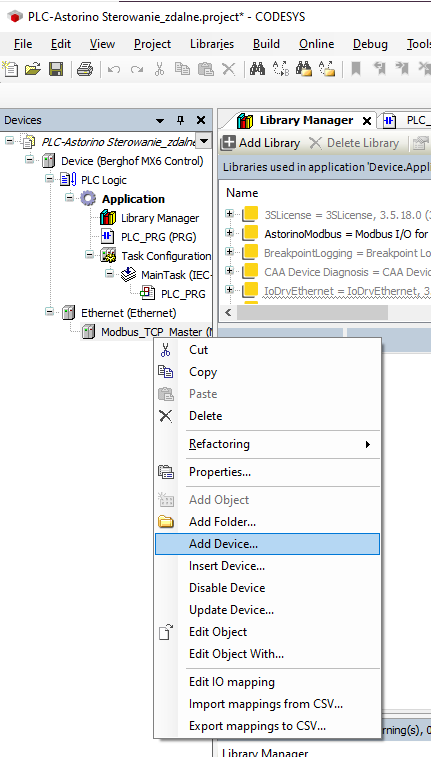The width and height of the screenshot is (432, 758).
Task: Click the Copy toolbar icon
Action: click(x=182, y=69)
